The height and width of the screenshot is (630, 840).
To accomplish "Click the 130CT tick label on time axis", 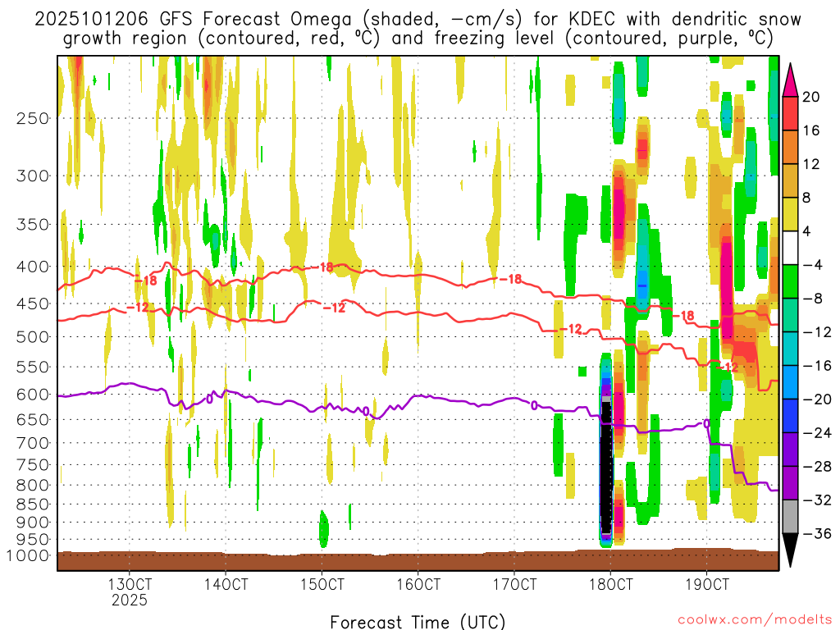I will click(x=130, y=585).
